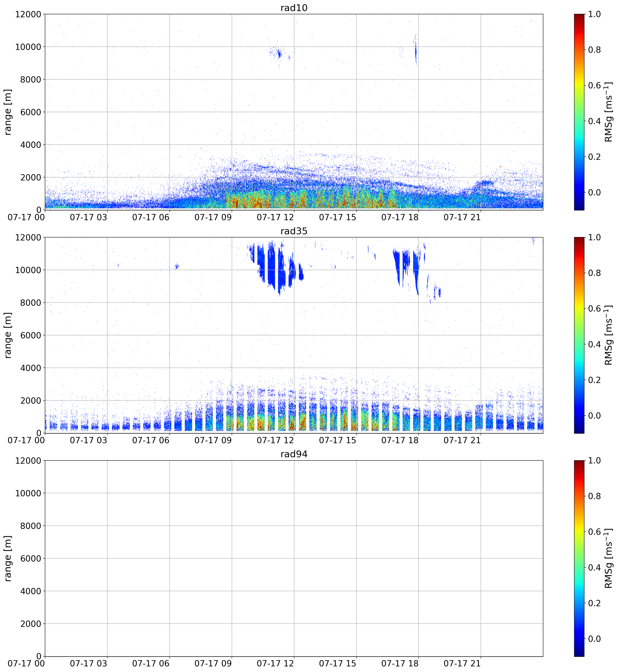The image size is (618, 672).
Task: Click the 2000 range tick on rad35
Action: [x=31, y=401]
